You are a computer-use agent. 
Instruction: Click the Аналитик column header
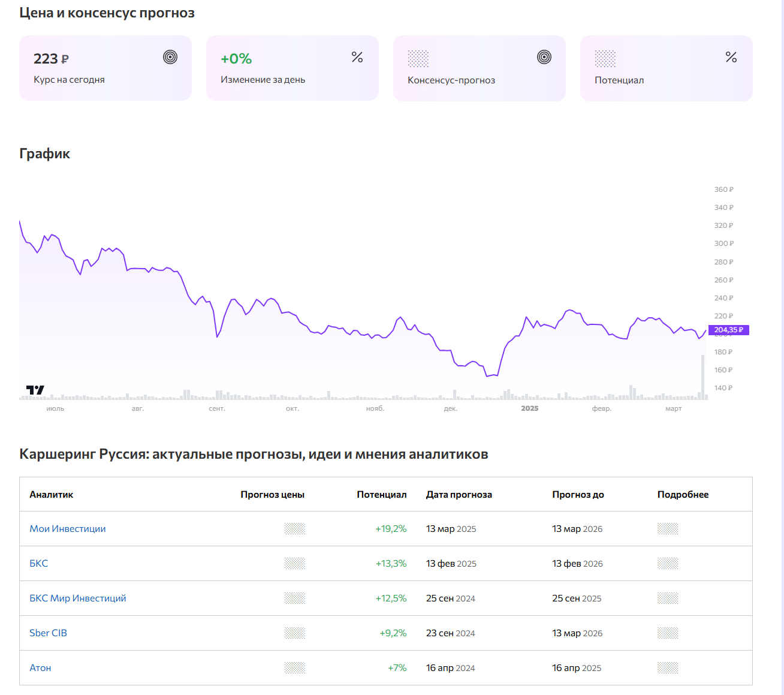pos(52,495)
